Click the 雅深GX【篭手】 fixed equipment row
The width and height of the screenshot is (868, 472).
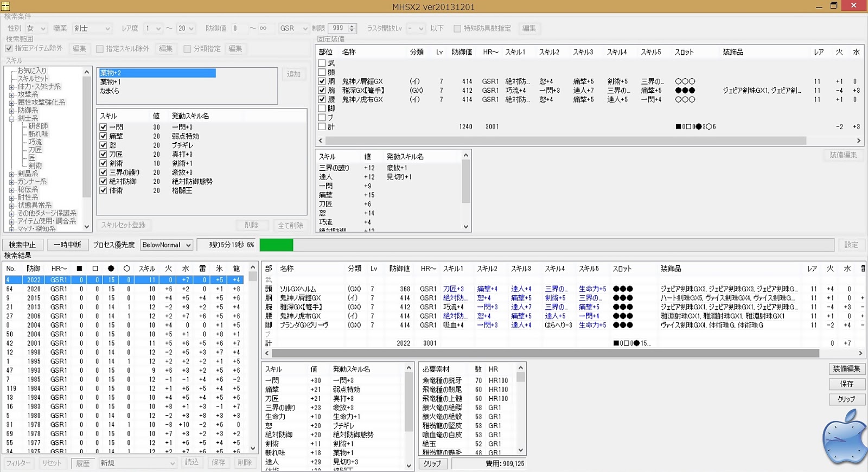coord(590,91)
